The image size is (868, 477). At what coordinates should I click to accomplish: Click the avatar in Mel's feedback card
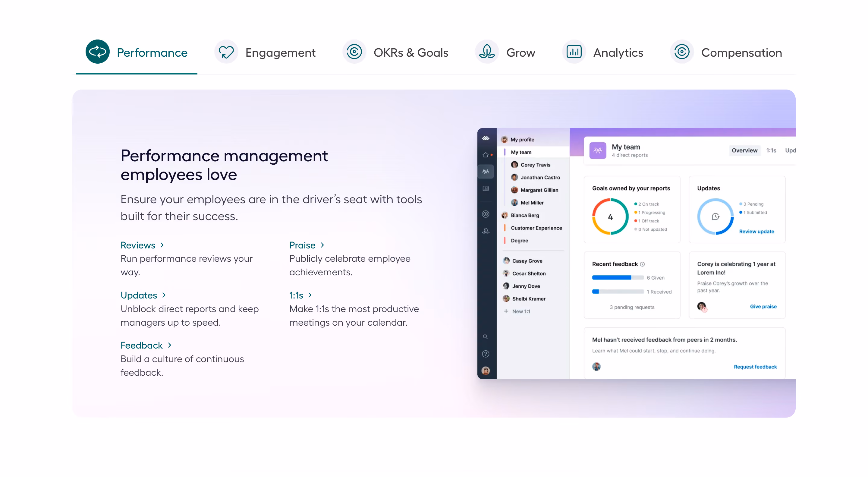tap(596, 367)
